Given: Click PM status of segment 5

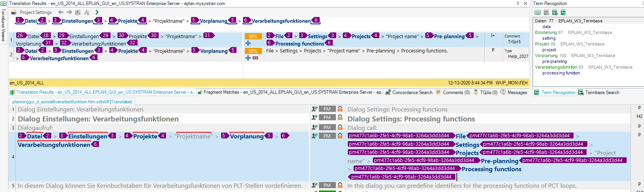Looking at the screenshot, I should [327, 185].
